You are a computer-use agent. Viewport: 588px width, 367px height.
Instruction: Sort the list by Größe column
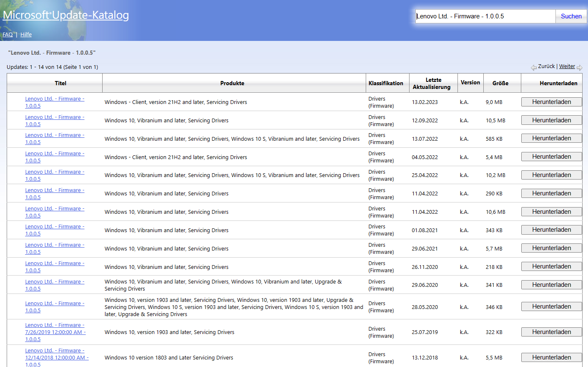pyautogui.click(x=500, y=83)
